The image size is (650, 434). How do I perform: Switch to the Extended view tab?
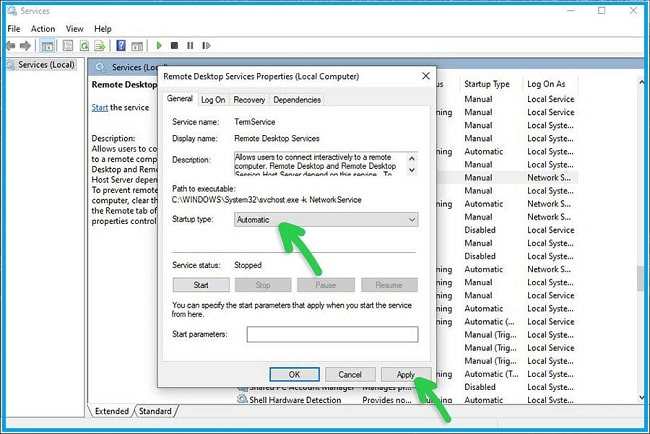(x=112, y=411)
